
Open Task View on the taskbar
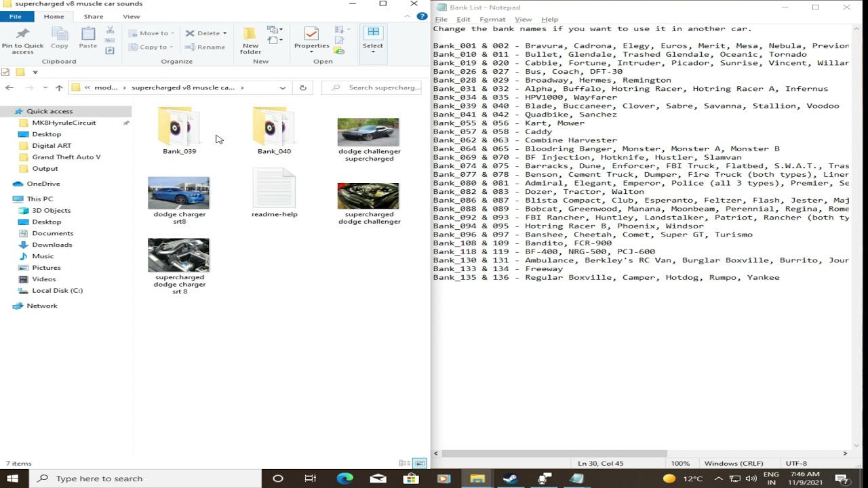click(x=311, y=479)
